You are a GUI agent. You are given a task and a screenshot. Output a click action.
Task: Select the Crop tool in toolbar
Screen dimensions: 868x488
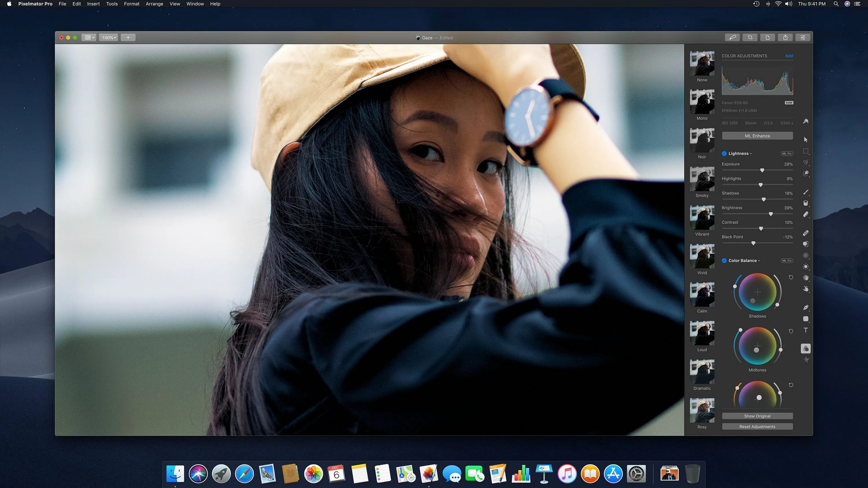click(750, 38)
